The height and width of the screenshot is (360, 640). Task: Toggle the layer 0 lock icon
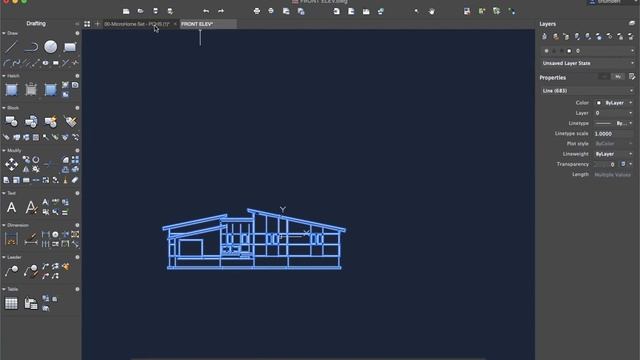click(x=562, y=51)
